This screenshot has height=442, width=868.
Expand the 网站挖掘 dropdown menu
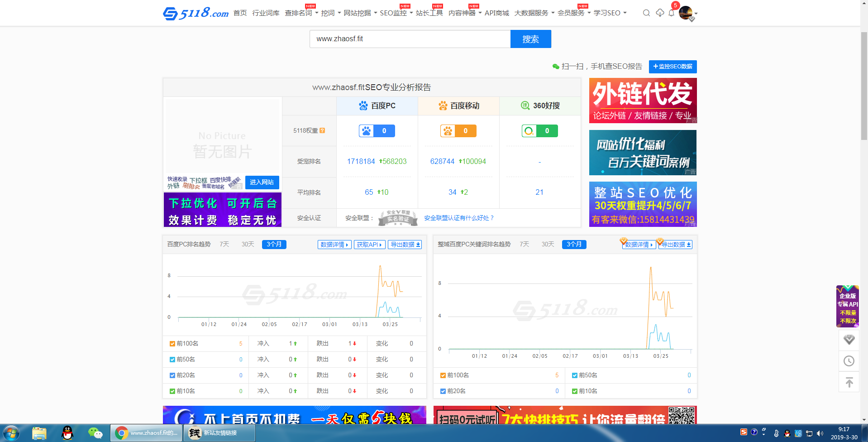pyautogui.click(x=360, y=13)
